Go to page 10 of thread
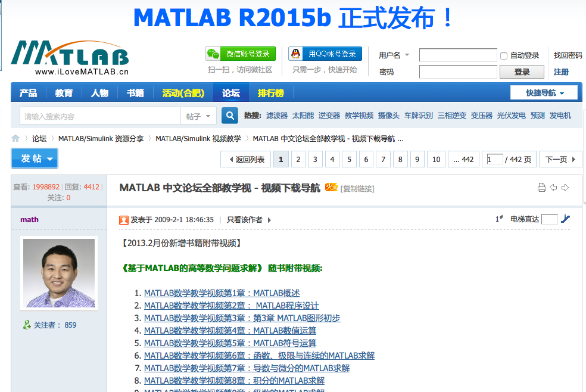586x392 pixels. click(x=436, y=159)
